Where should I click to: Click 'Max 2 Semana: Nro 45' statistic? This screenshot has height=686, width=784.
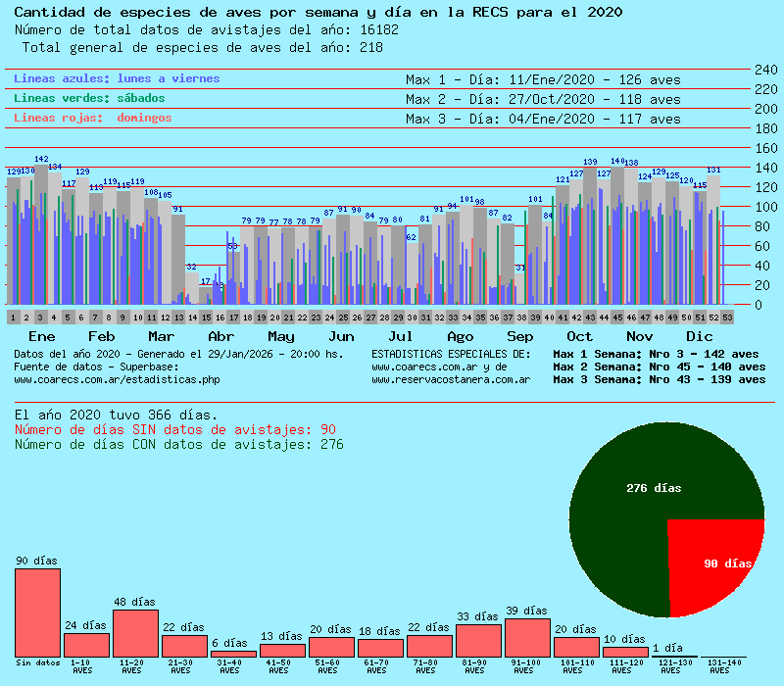point(659,367)
